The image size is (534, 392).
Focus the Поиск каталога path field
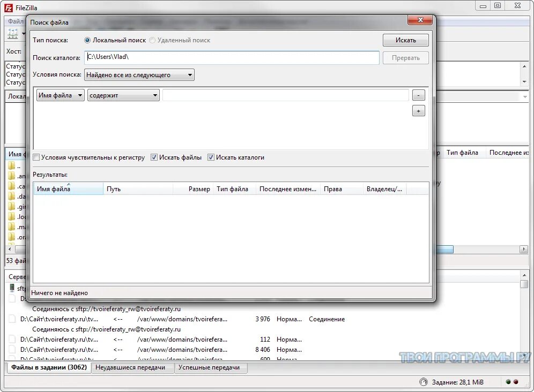232,57
